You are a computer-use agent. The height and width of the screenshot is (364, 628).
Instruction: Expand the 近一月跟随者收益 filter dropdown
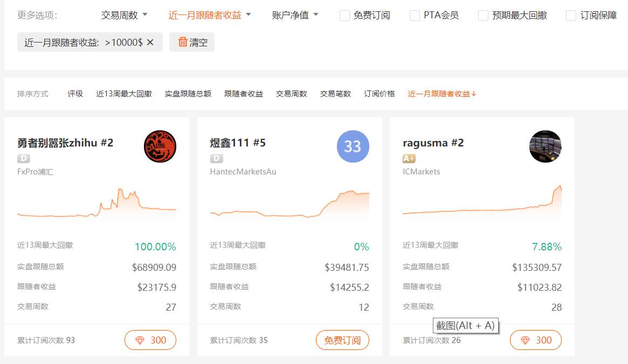click(x=210, y=15)
